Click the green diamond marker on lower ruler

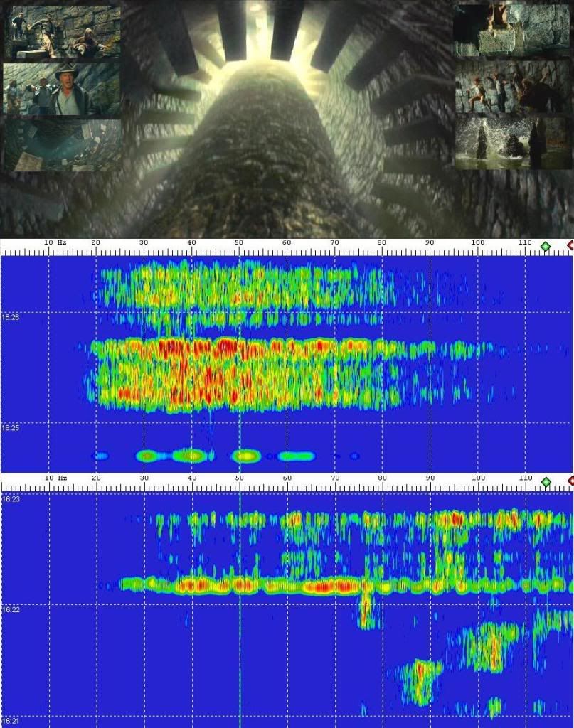tap(546, 481)
